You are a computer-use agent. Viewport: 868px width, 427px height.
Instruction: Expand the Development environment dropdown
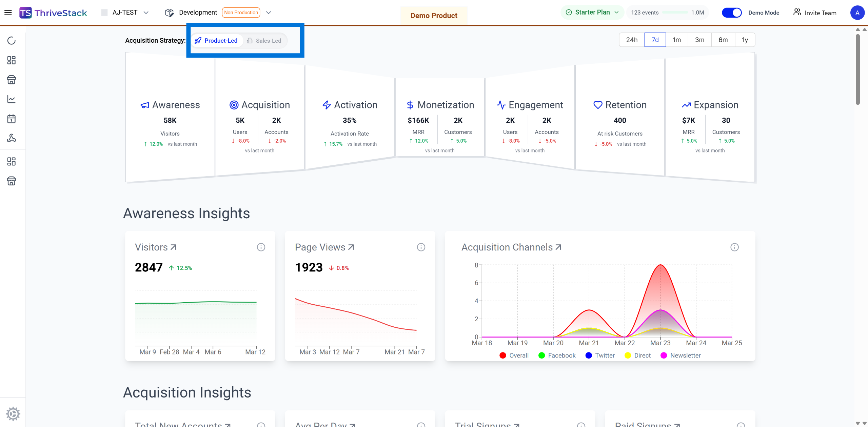(269, 13)
